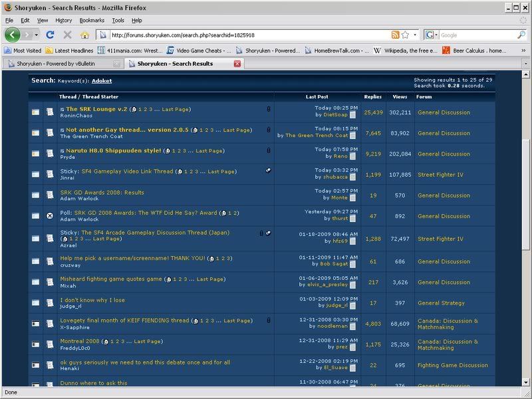Open the 411mania.com bookmark

(130, 51)
